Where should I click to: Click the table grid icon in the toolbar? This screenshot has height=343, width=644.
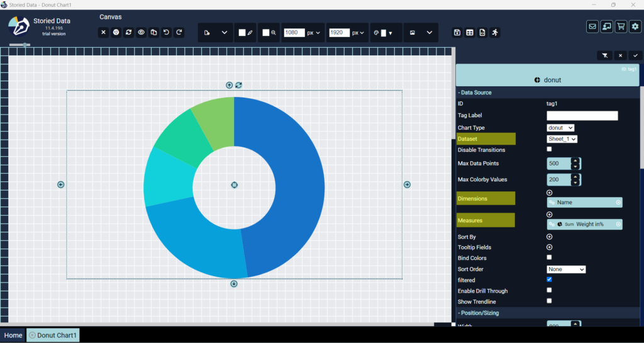click(x=470, y=33)
